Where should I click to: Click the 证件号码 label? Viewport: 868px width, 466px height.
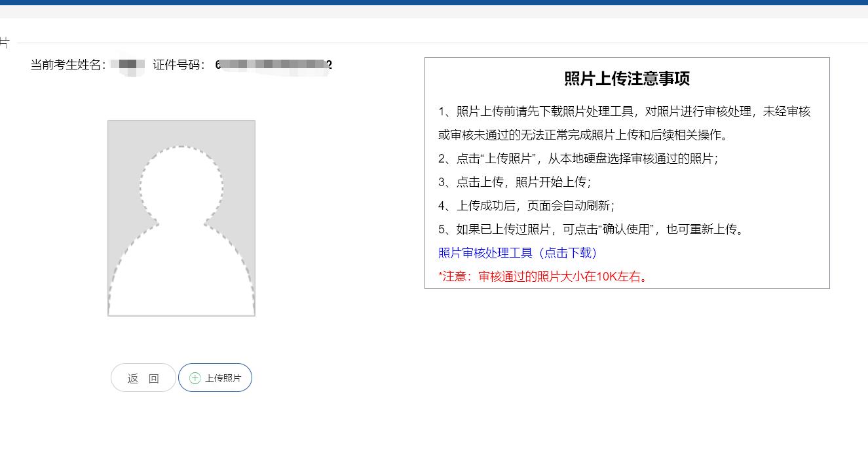click(x=179, y=65)
